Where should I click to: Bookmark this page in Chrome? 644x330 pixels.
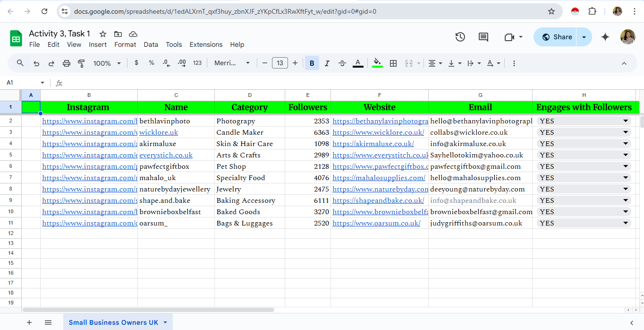551,11
